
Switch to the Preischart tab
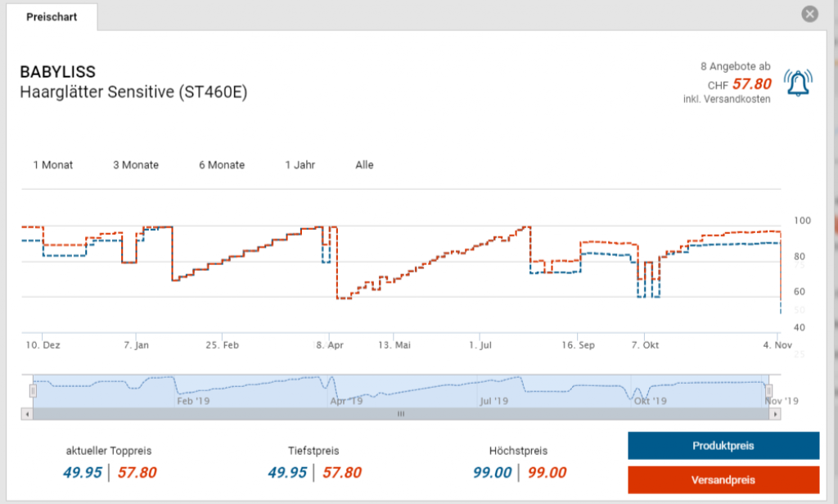[52, 16]
